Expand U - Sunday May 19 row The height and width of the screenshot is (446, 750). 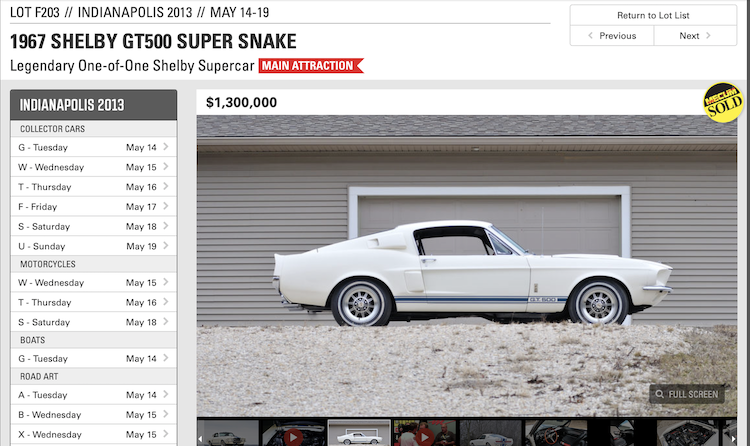click(x=94, y=246)
